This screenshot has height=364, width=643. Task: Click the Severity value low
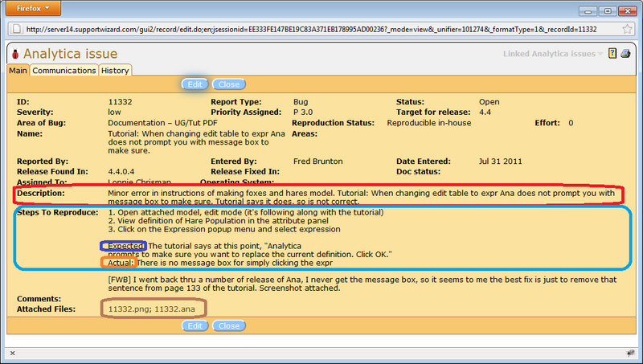point(114,112)
